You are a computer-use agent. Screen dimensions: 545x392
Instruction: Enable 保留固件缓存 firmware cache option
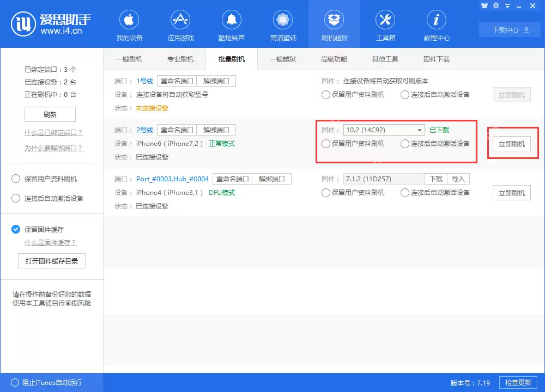point(16,229)
